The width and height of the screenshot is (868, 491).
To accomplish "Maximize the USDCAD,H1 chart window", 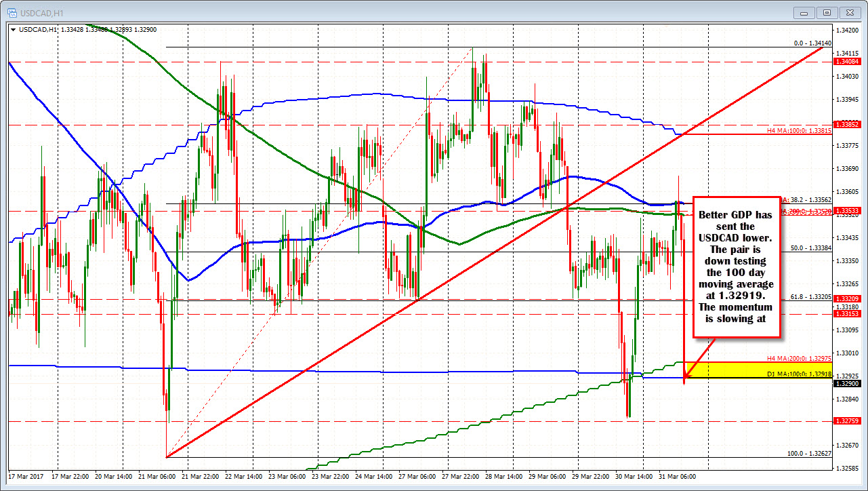I will pos(828,12).
